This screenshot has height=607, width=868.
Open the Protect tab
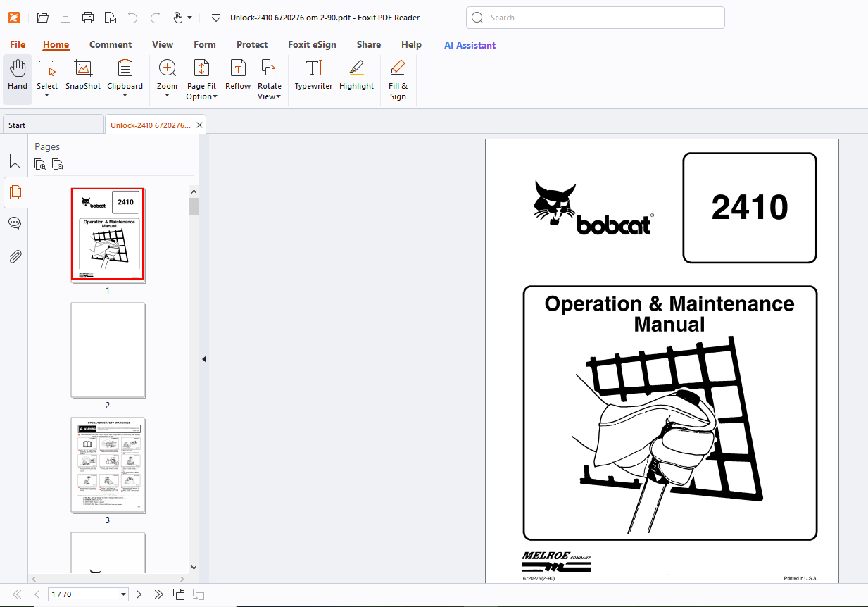(252, 44)
